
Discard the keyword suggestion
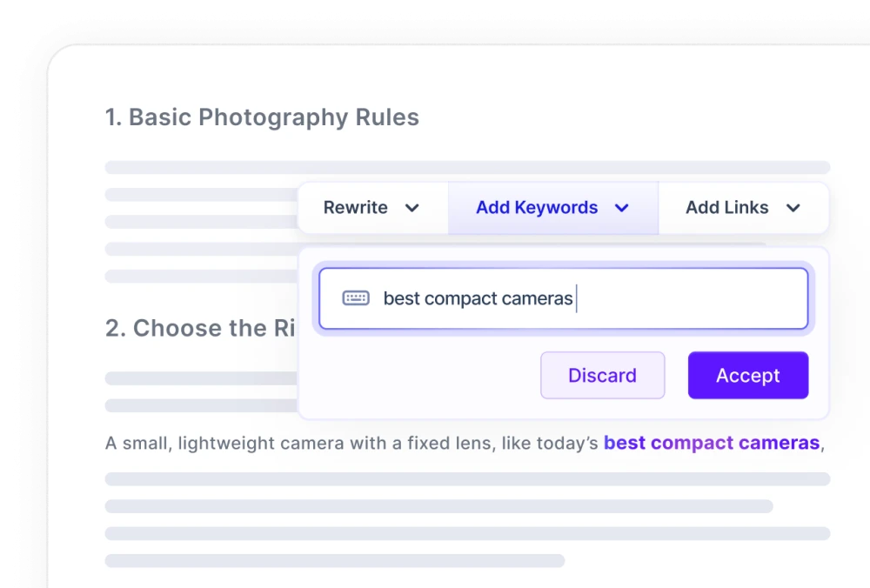[x=603, y=375]
